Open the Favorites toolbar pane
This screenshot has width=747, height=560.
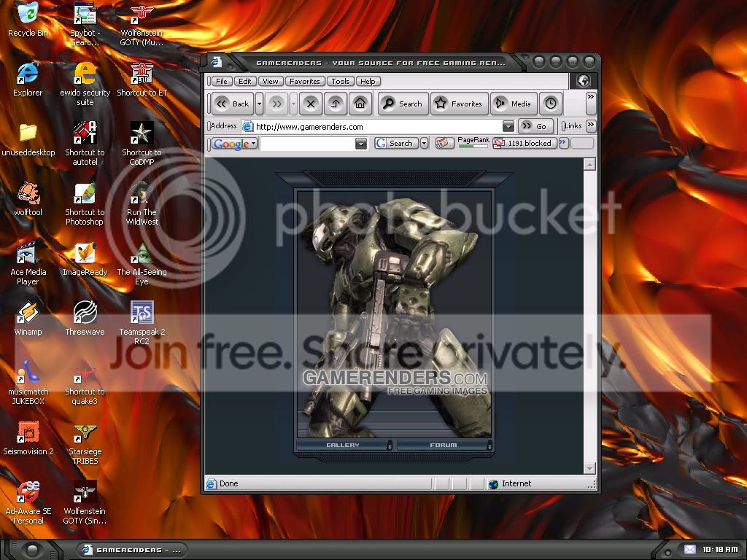[460, 104]
